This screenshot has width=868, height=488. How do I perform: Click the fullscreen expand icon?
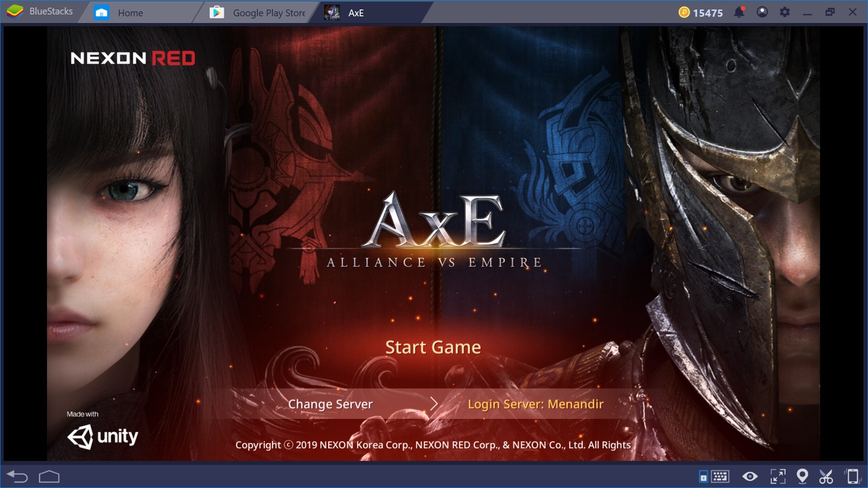[778, 477]
